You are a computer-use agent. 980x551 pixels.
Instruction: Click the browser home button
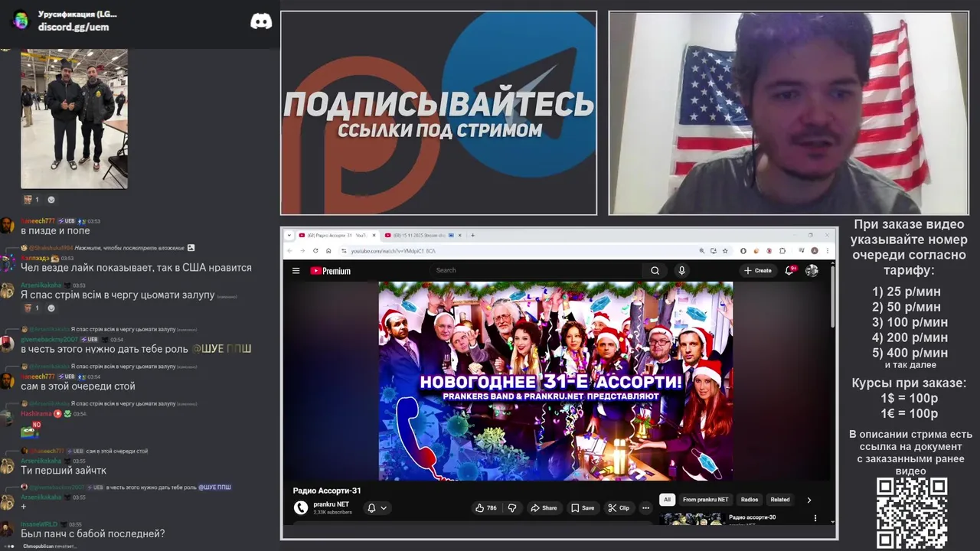click(x=328, y=251)
